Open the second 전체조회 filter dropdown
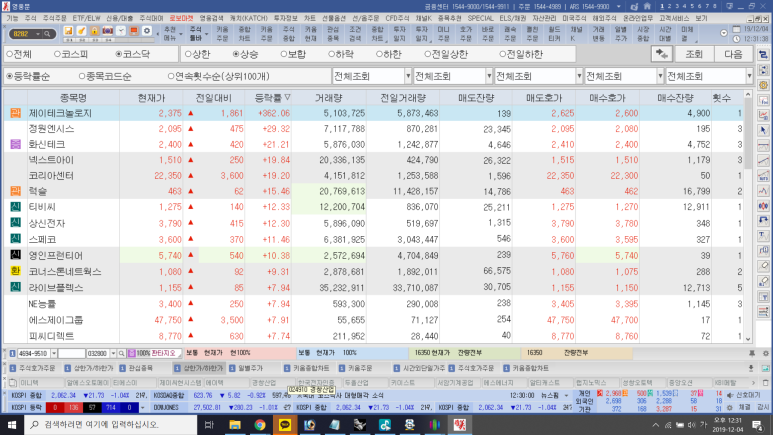 click(x=489, y=76)
